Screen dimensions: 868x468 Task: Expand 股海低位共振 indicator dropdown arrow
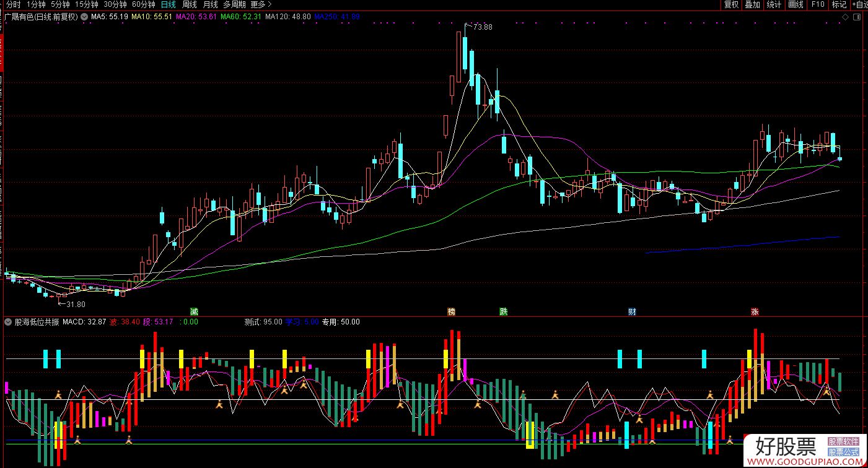pyautogui.click(x=7, y=322)
